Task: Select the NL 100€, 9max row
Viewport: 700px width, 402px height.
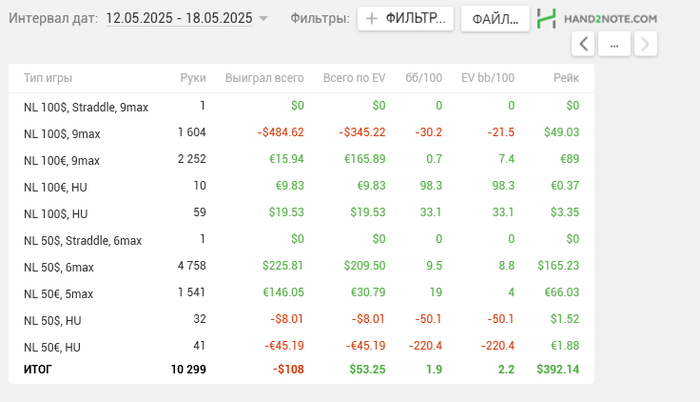Action: (x=62, y=160)
